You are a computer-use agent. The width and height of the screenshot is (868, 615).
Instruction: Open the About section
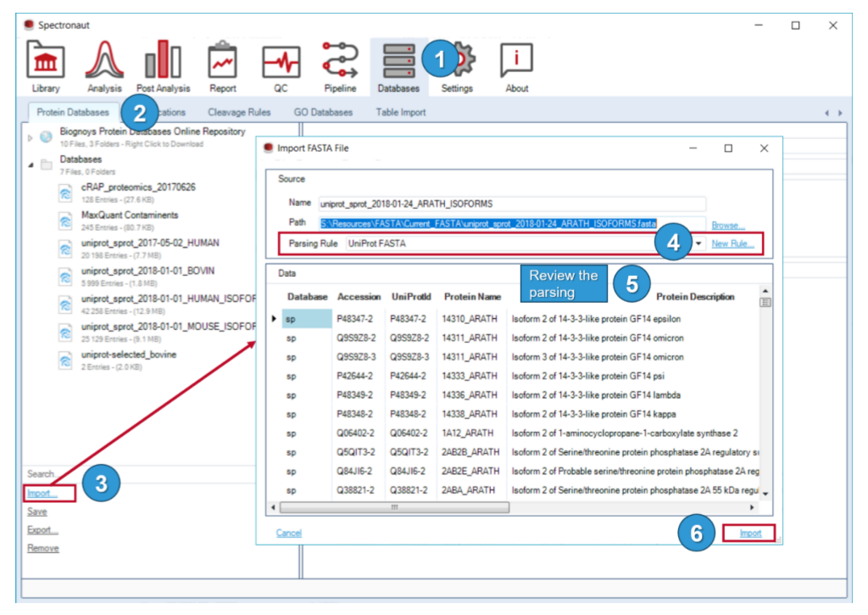516,67
